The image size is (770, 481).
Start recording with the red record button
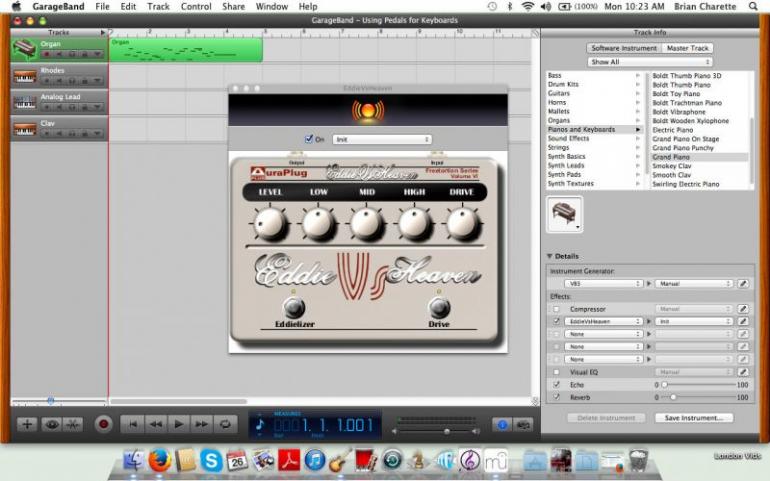(104, 424)
